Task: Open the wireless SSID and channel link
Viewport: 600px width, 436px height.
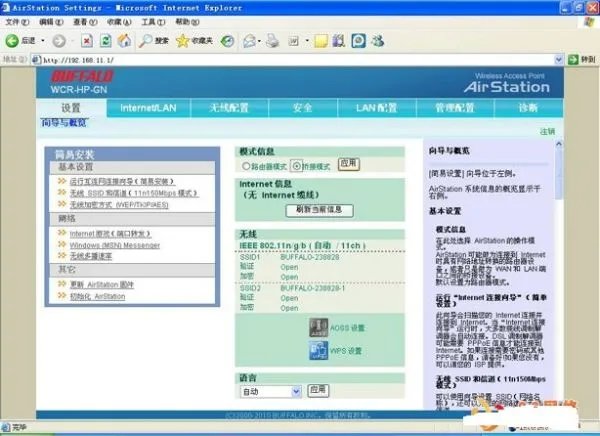Action: point(134,193)
